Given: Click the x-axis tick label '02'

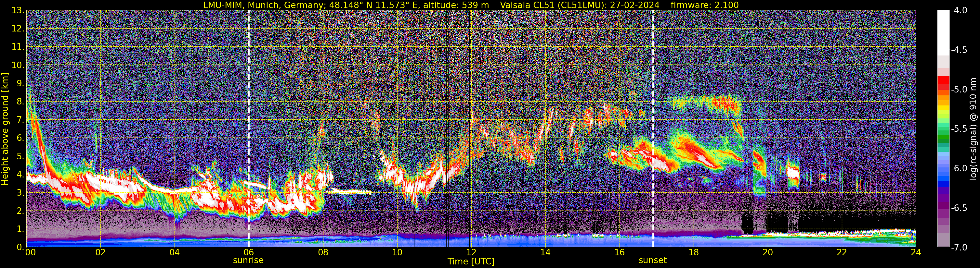Looking at the screenshot, I should [x=100, y=252].
